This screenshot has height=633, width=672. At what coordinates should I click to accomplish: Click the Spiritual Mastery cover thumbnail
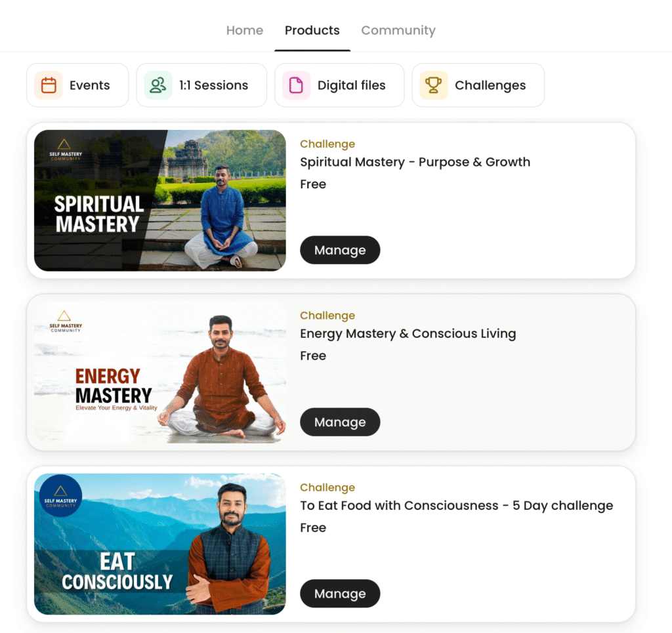160,201
